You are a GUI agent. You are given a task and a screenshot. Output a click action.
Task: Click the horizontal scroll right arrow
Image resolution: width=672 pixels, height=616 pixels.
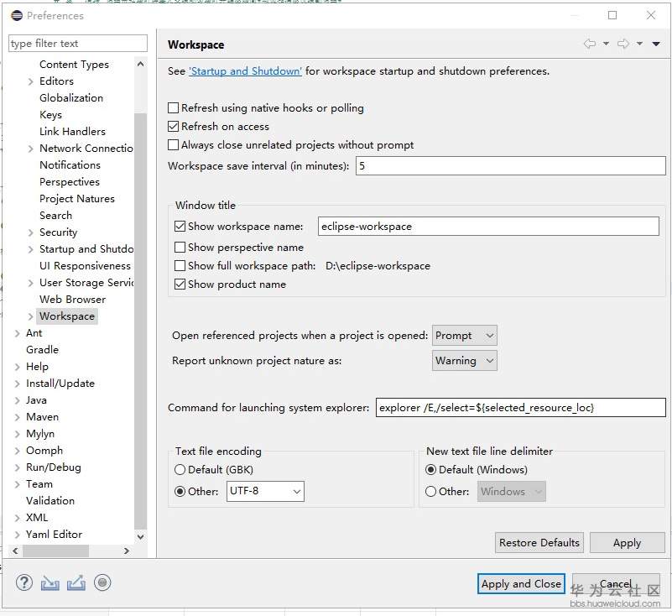[x=127, y=551]
